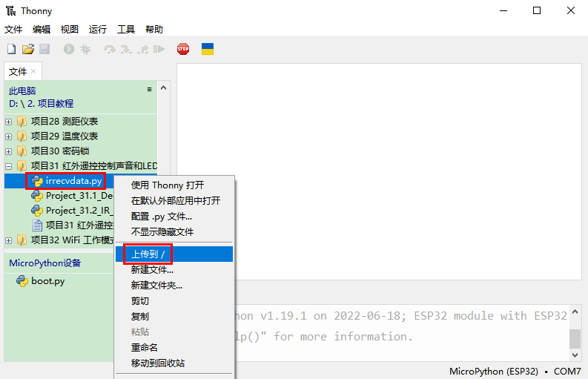This screenshot has height=379, width=588.
Task: Expand the 项目30 密码锁 folder
Action: pos(9,151)
